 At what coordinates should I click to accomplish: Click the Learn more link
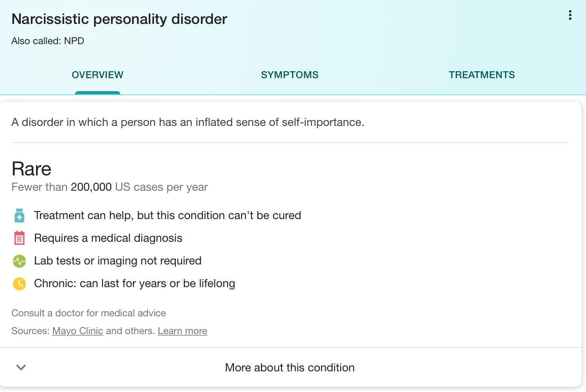tap(182, 331)
